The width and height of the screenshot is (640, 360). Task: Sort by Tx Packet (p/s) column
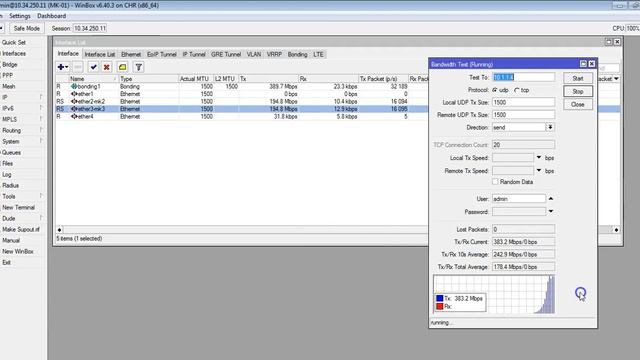pos(383,79)
